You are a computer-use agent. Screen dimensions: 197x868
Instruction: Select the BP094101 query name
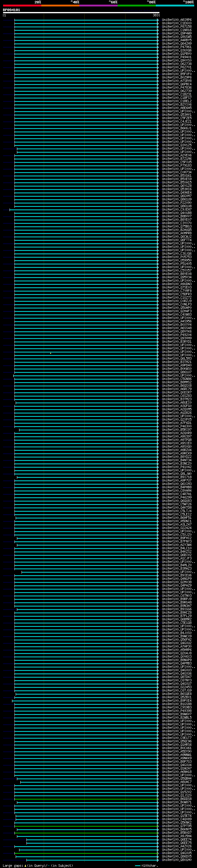11,10
